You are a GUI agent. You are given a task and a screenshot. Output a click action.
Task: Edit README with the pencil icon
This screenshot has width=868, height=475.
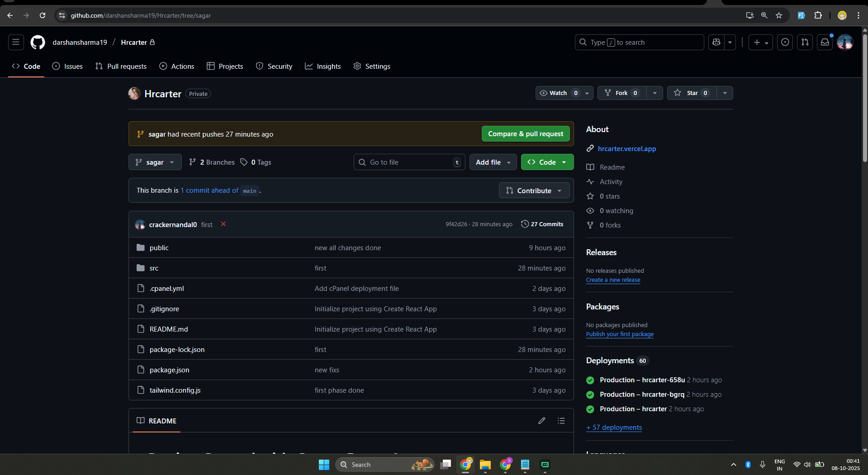541,421
